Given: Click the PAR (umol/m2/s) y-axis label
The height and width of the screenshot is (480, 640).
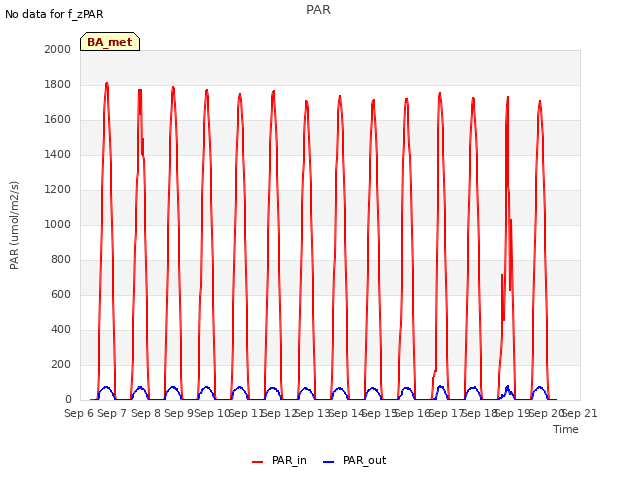Looking at the screenshot, I should pyautogui.click(x=14, y=225).
